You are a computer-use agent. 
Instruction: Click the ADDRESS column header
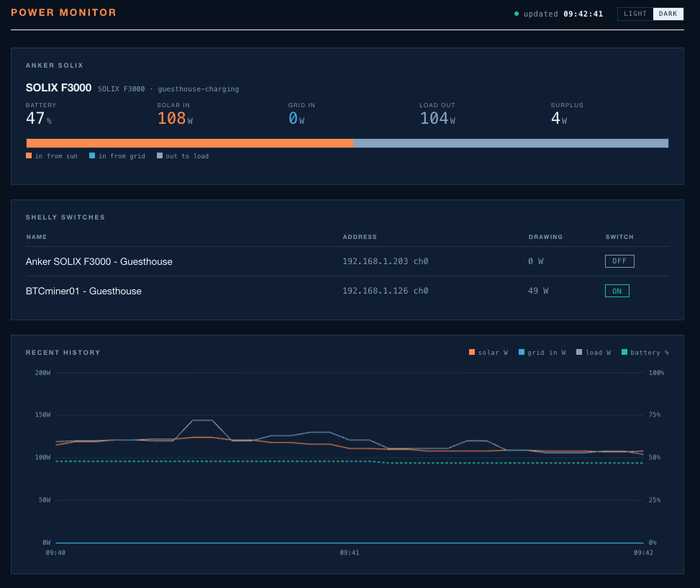coord(360,237)
